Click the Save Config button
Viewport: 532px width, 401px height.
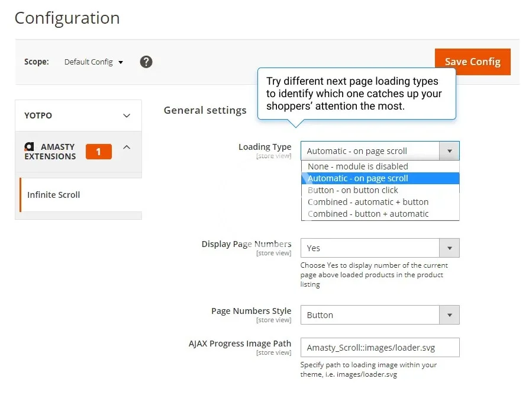click(472, 62)
